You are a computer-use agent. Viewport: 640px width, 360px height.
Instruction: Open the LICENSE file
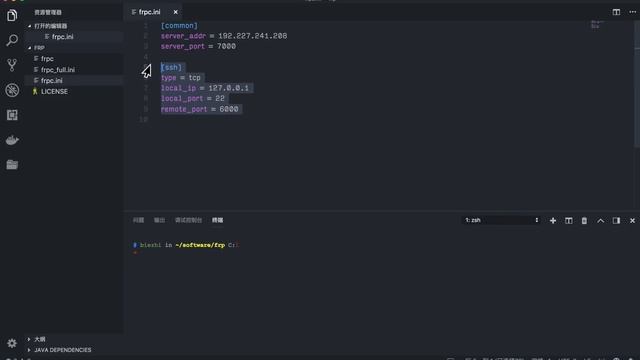[x=73, y=91]
